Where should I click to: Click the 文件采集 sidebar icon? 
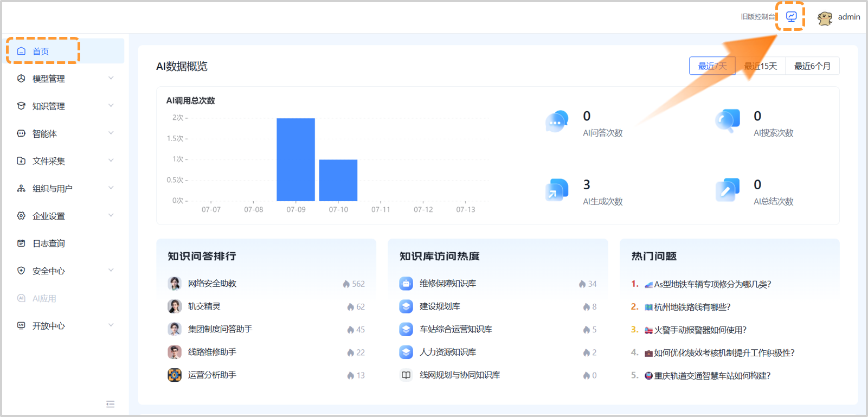click(x=21, y=161)
